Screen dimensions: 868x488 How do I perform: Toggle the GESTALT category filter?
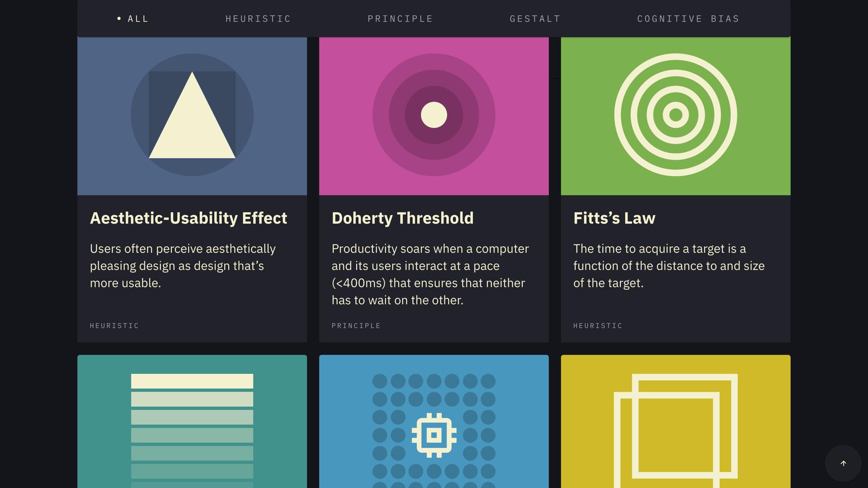click(535, 18)
